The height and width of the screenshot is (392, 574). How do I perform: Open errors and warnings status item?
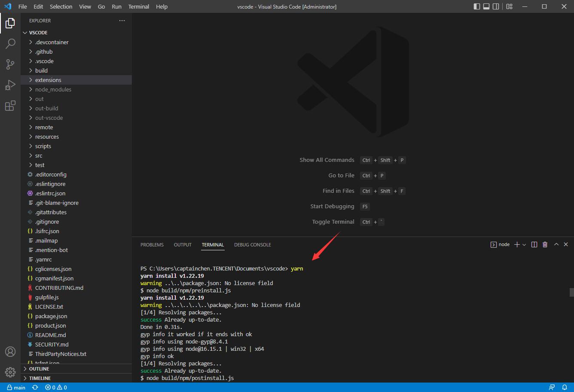click(56, 387)
